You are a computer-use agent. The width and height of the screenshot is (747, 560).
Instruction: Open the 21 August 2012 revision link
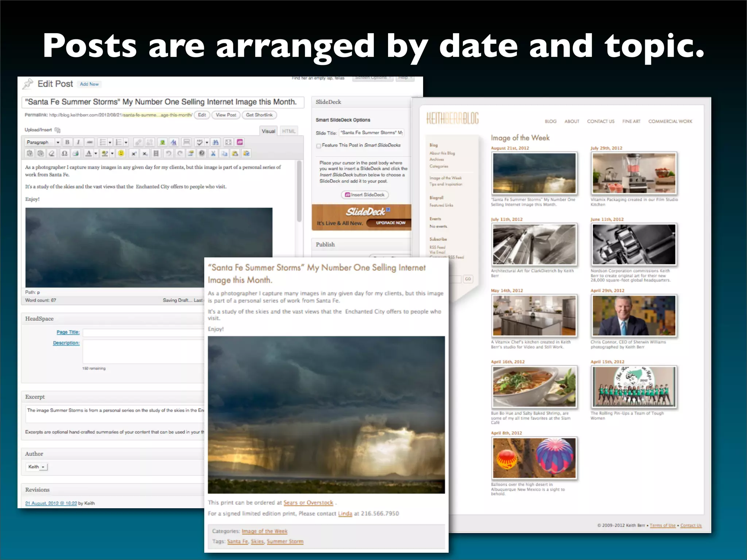click(x=51, y=503)
